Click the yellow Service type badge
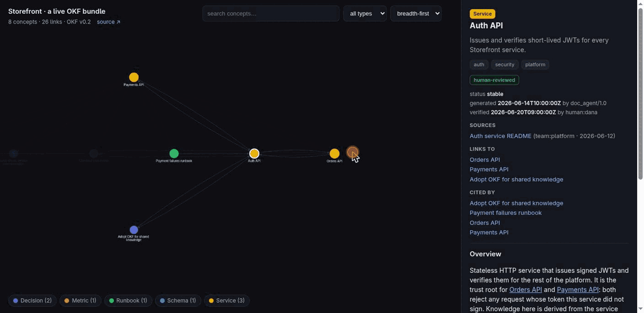The image size is (644, 313). click(482, 14)
